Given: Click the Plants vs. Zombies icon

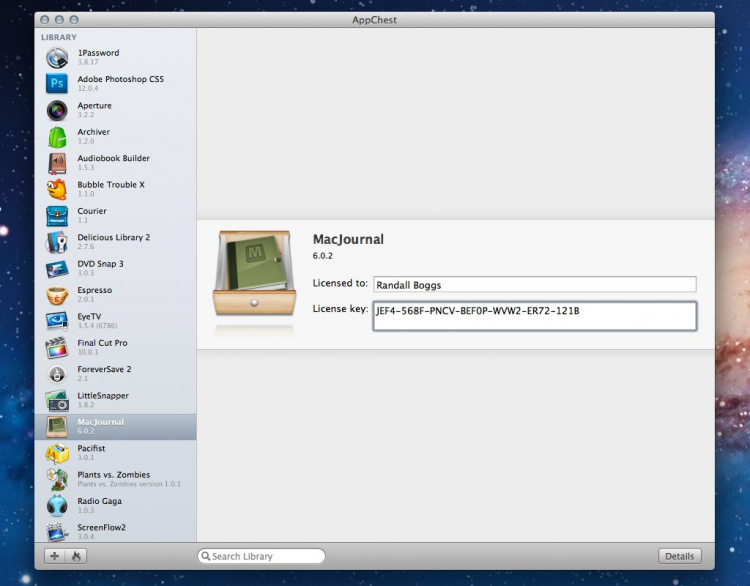Looking at the screenshot, I should pos(57,480).
